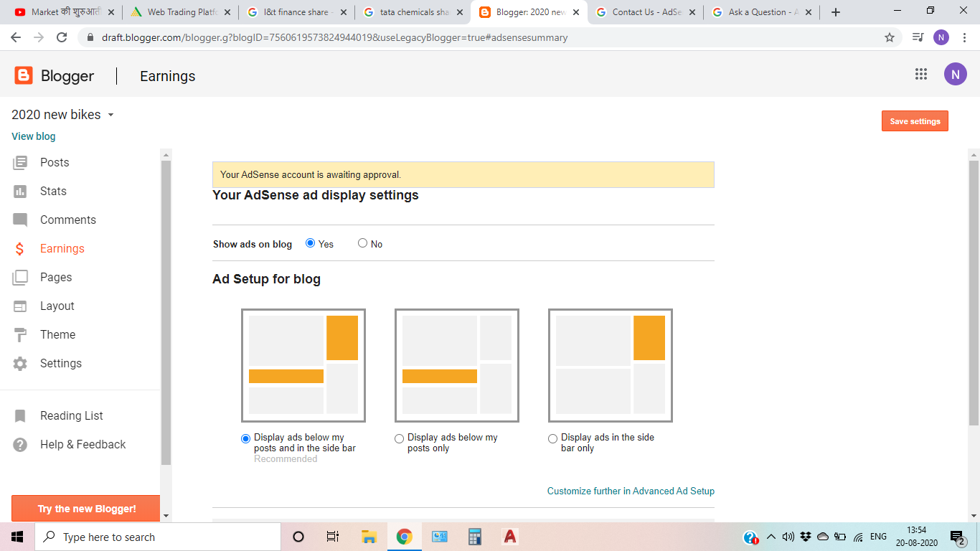Select Yes for Show ads on blog
This screenshot has height=551, width=980.
311,243
